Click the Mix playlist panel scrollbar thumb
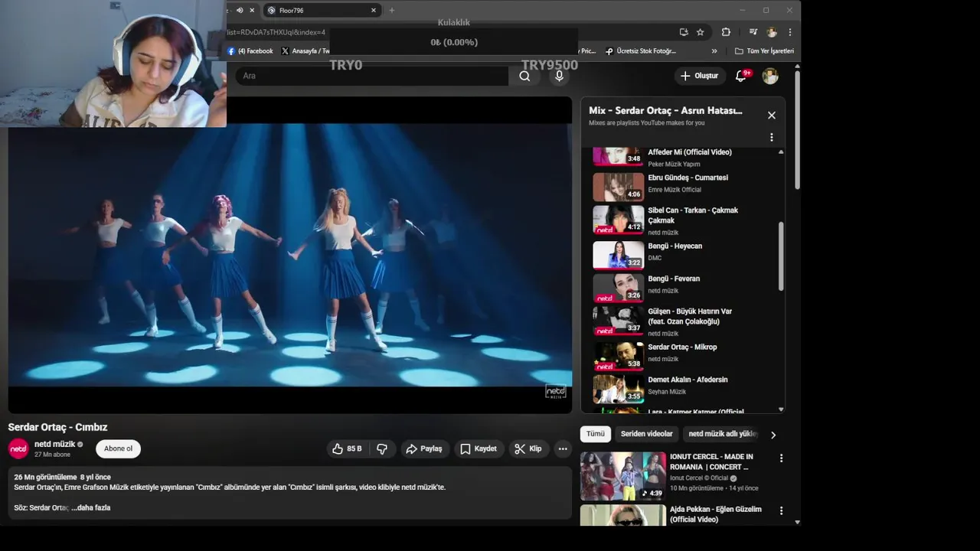 [781, 256]
